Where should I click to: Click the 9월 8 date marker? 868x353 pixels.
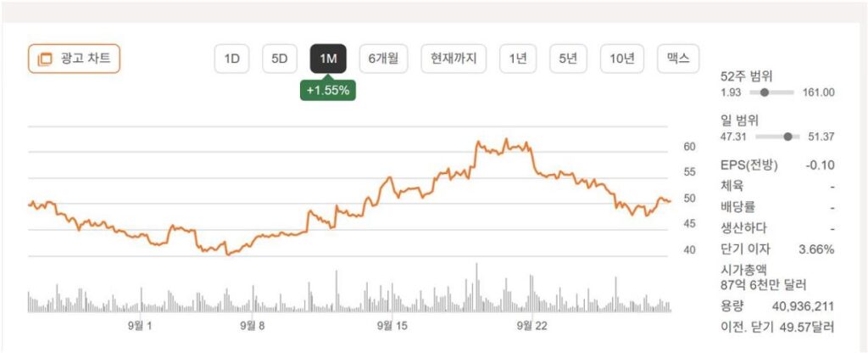tap(252, 324)
